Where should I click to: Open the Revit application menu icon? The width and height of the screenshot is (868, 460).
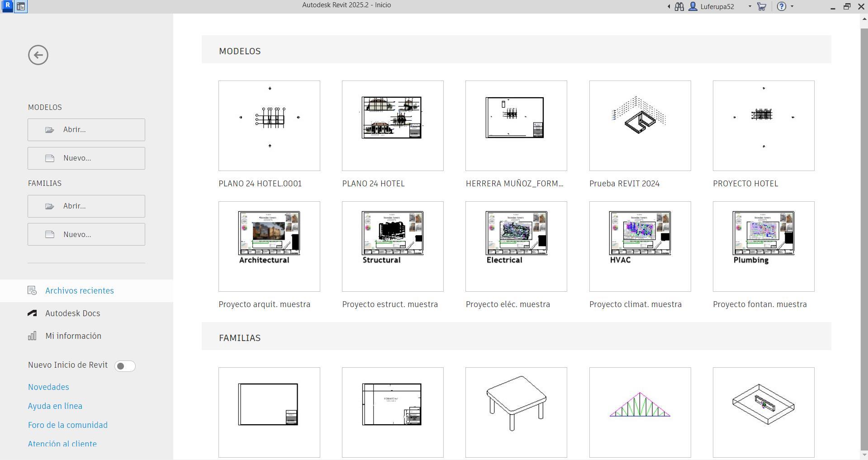click(x=7, y=6)
